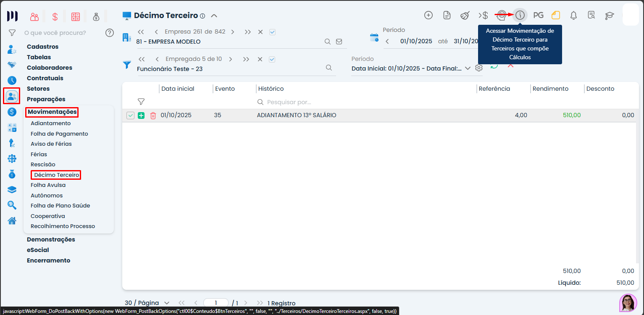Click the page number input in pagination
This screenshot has width=644, height=315.
click(x=216, y=303)
